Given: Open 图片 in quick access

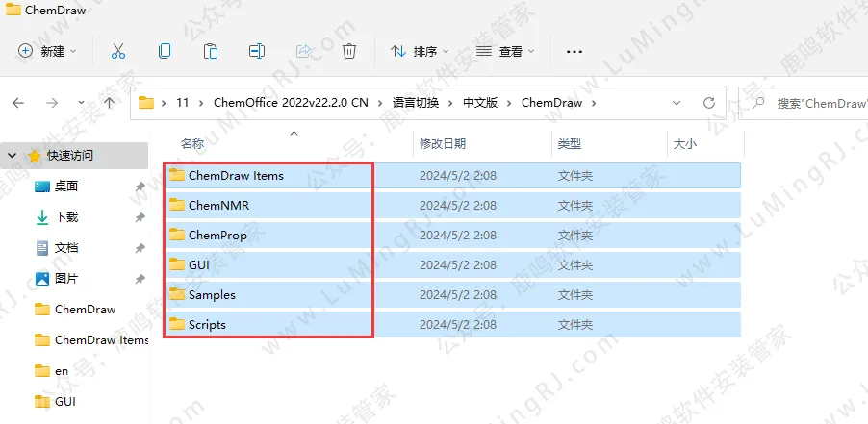Looking at the screenshot, I should point(65,279).
